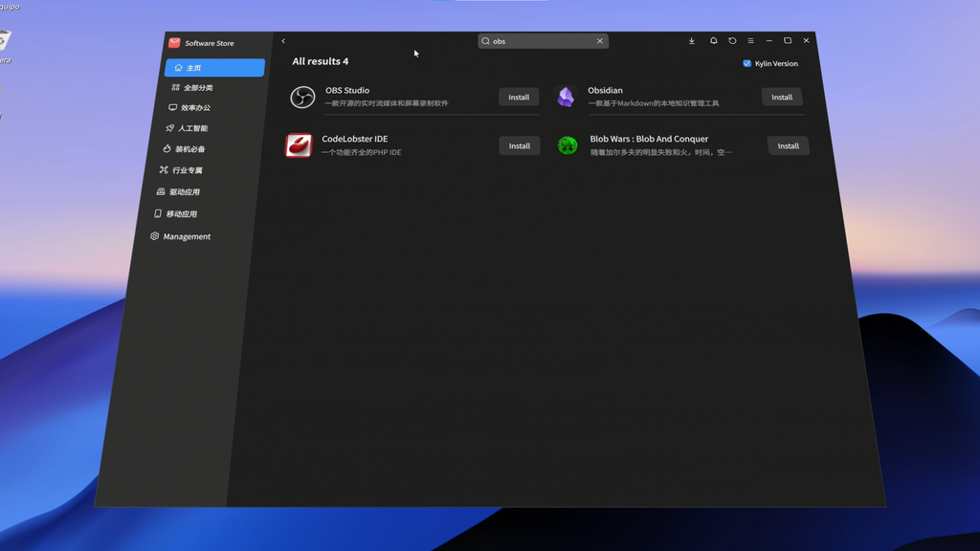Install CodeLobster IDE

[x=520, y=145]
